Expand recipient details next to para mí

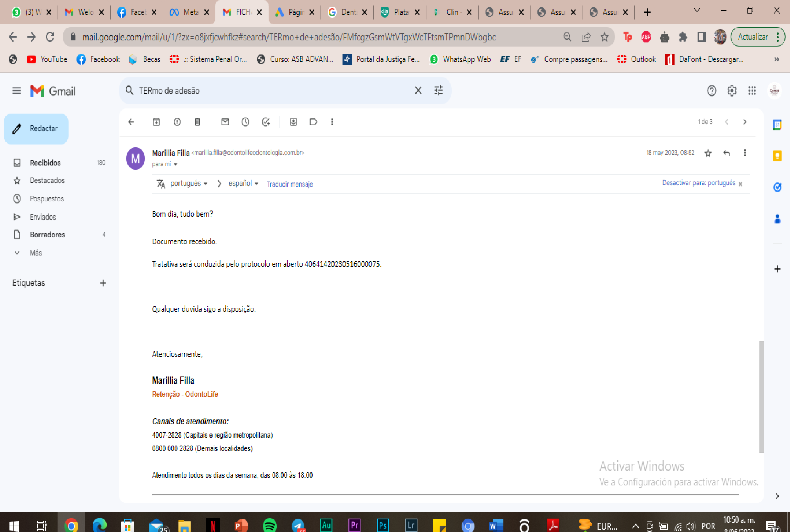coord(176,164)
